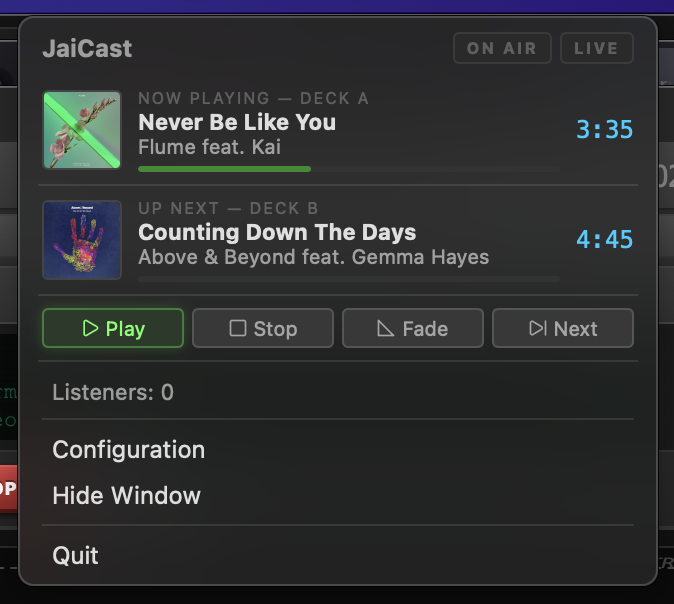Click the Stop square icon

click(238, 328)
